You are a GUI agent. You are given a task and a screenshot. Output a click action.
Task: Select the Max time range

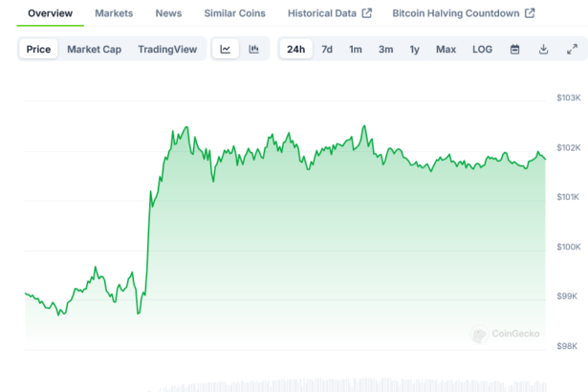(x=446, y=50)
